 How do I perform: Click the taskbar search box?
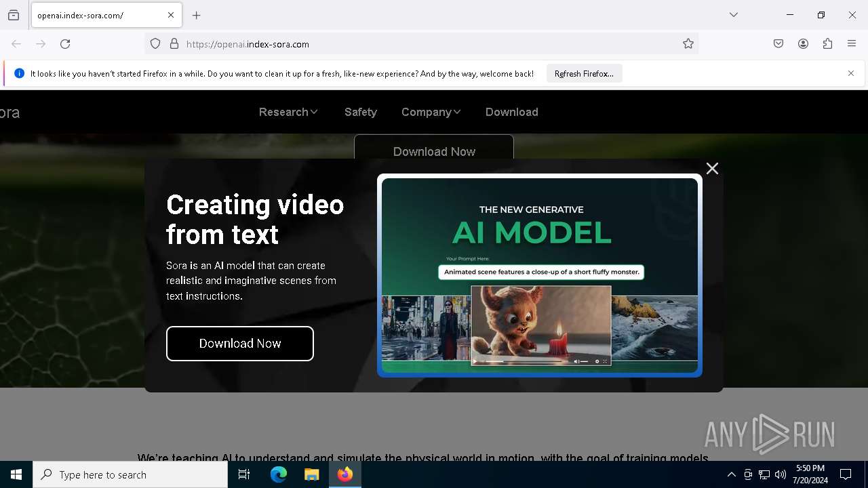point(130,474)
